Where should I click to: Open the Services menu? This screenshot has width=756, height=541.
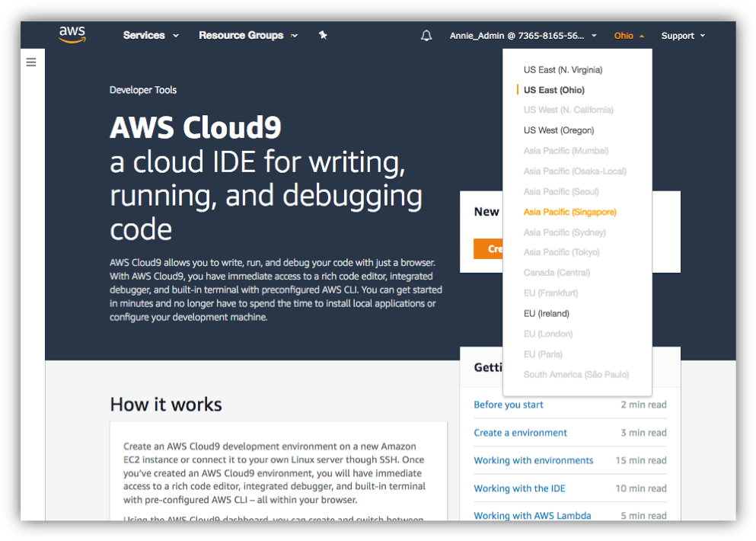tap(151, 35)
